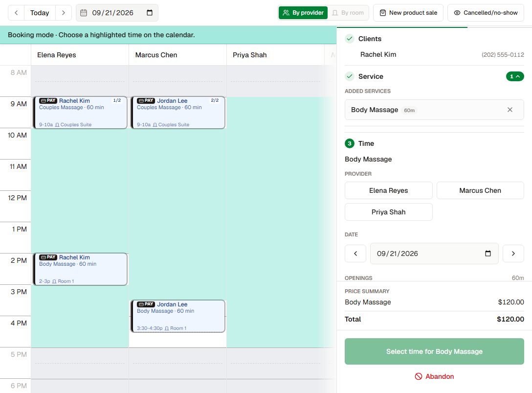Go to previous day in calendar toolbar
The height and width of the screenshot is (393, 532).
[16, 13]
